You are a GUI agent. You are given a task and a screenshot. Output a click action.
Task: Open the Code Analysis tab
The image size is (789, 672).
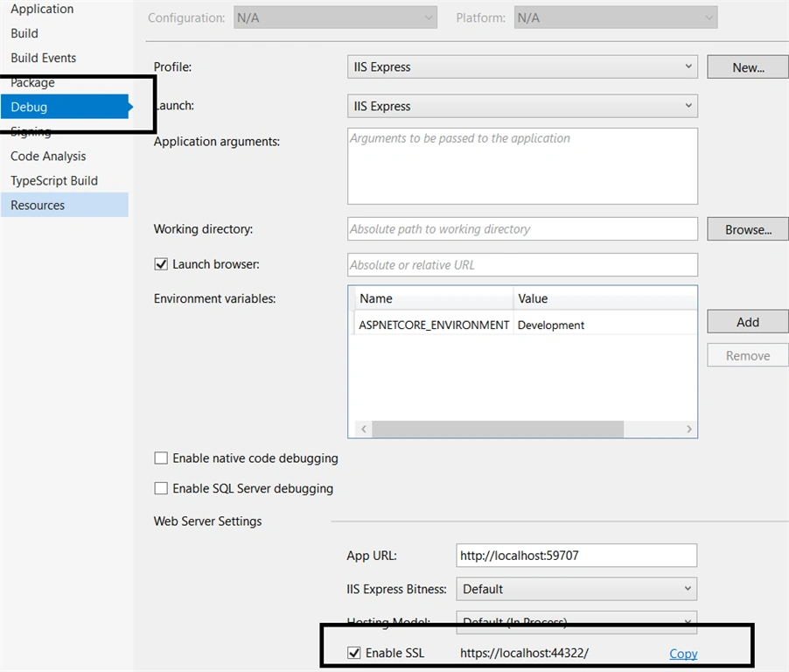(x=48, y=156)
